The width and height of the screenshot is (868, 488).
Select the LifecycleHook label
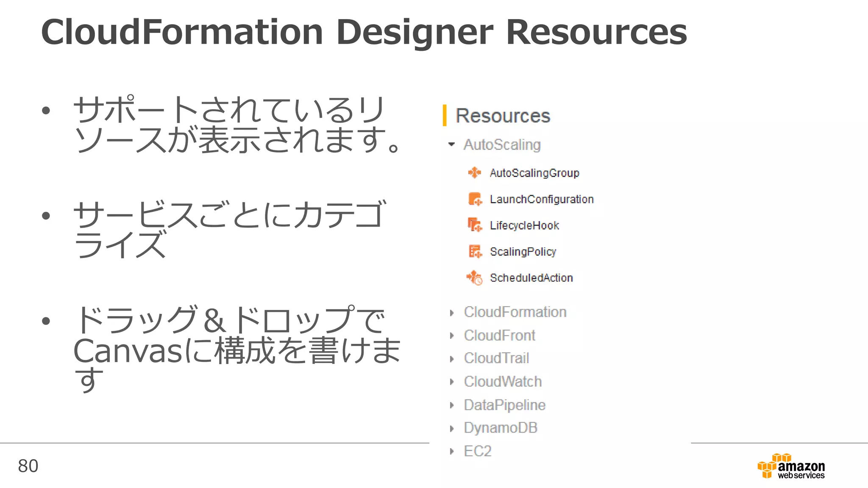524,226
